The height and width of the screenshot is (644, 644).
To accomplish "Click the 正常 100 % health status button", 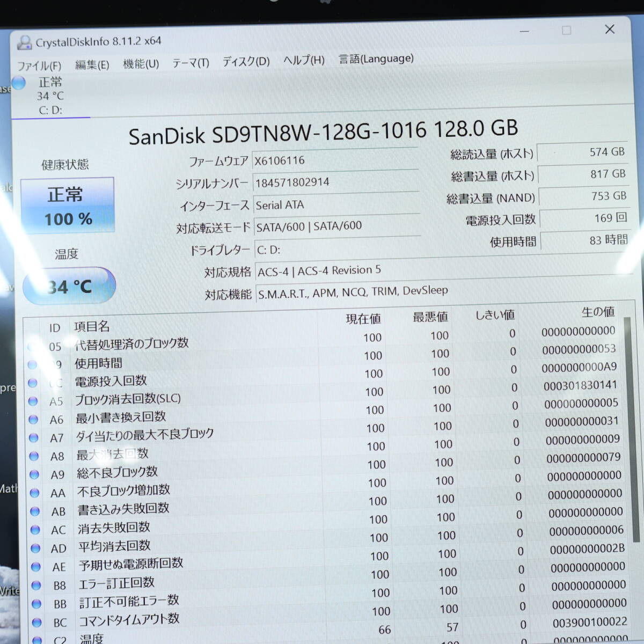I will (68, 206).
